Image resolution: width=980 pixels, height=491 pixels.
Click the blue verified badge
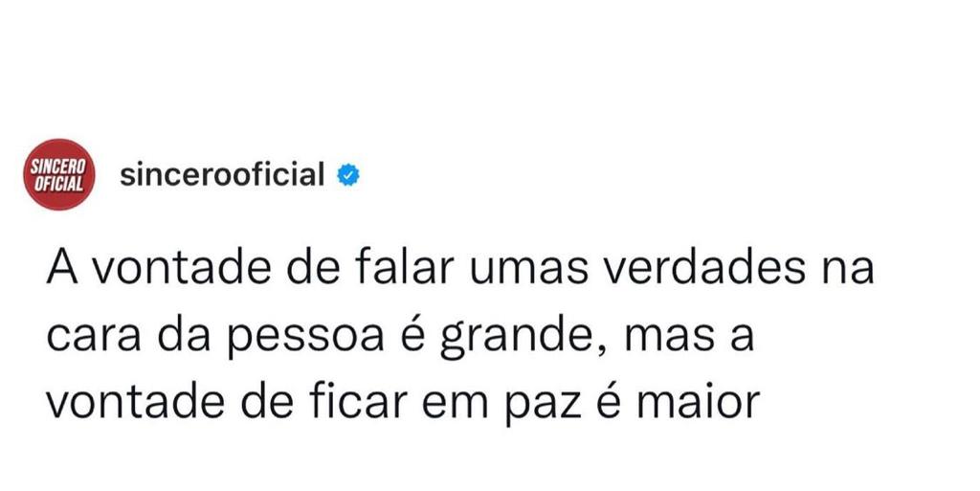click(x=348, y=176)
